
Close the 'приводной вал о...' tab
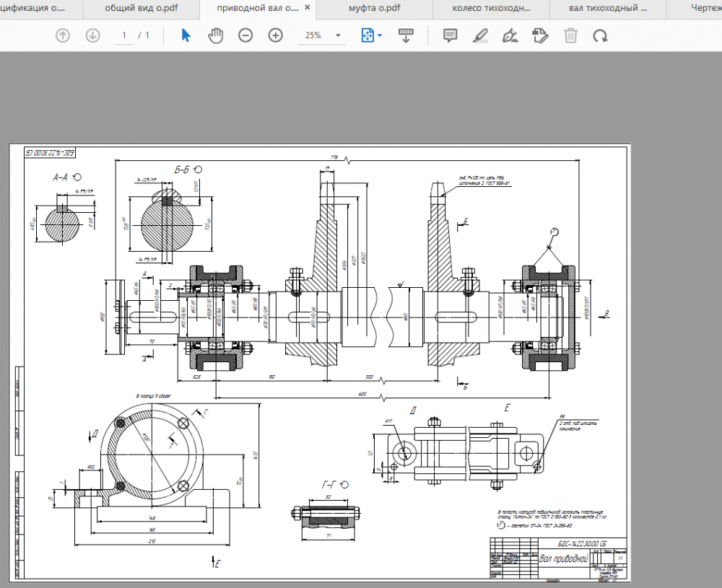point(308,9)
